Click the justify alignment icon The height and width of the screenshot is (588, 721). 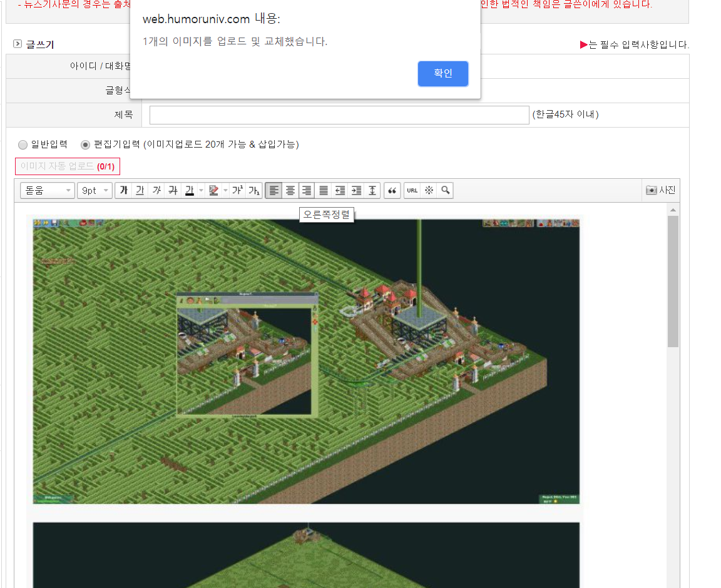pyautogui.click(x=323, y=191)
